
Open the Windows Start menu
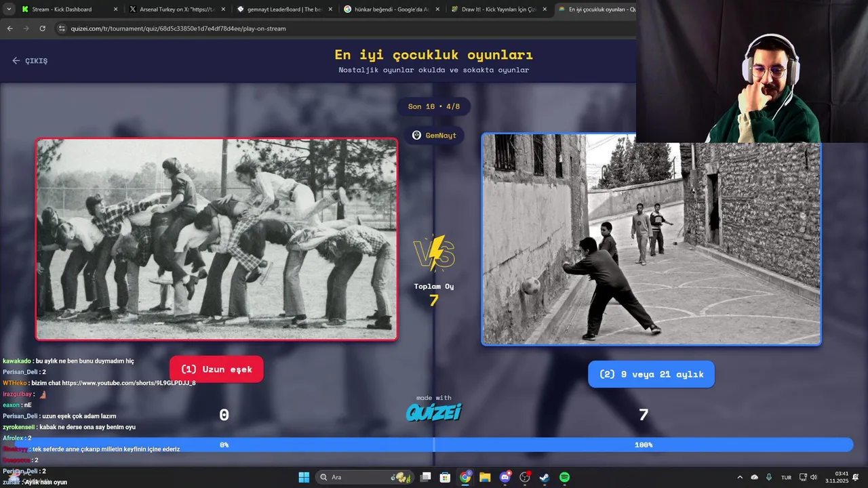pos(304,477)
